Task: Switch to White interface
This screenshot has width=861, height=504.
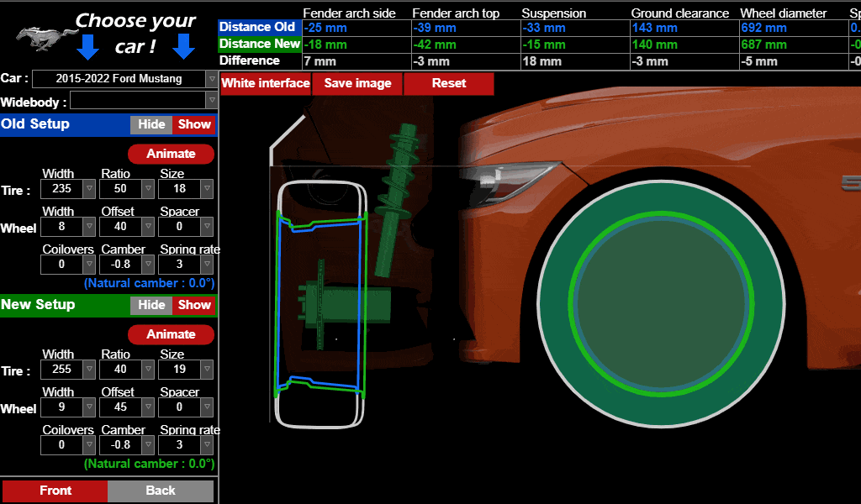Action: [x=265, y=83]
